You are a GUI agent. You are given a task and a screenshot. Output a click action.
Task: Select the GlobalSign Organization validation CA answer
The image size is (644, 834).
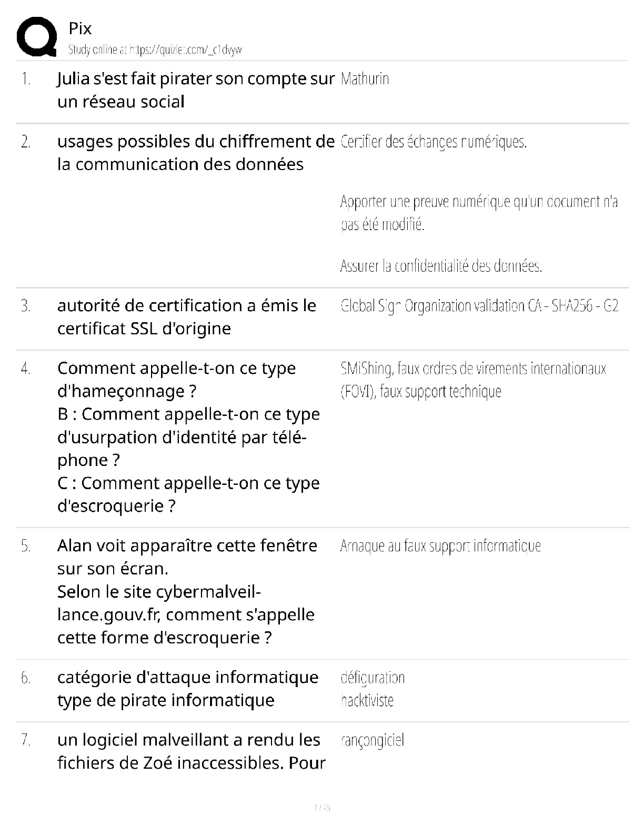479,306
